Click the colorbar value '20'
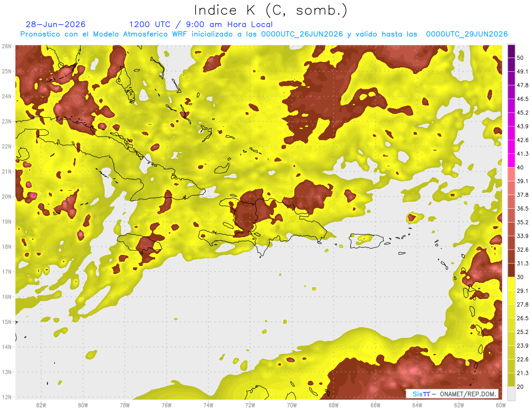The height and width of the screenshot is (411, 532). click(521, 387)
